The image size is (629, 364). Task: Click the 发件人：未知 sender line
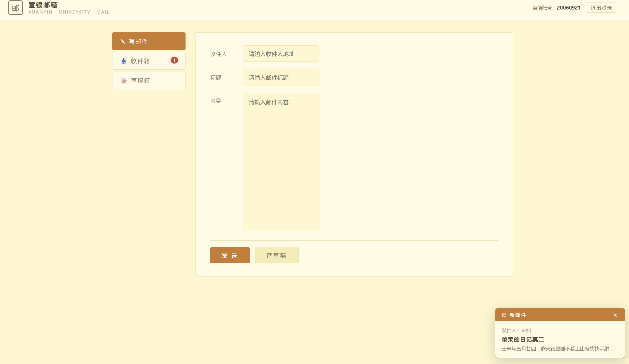coord(516,330)
